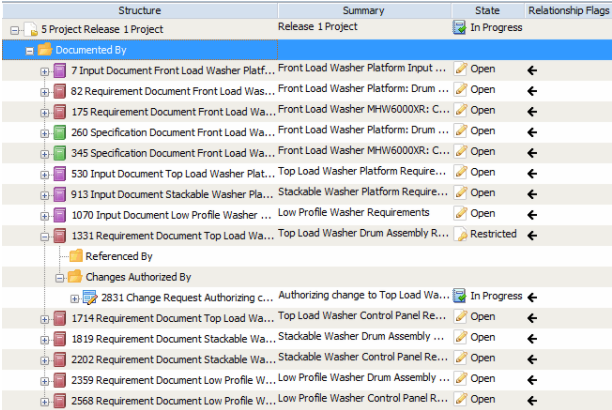Collapse the Changes Authorized By folder

[x=59, y=278]
